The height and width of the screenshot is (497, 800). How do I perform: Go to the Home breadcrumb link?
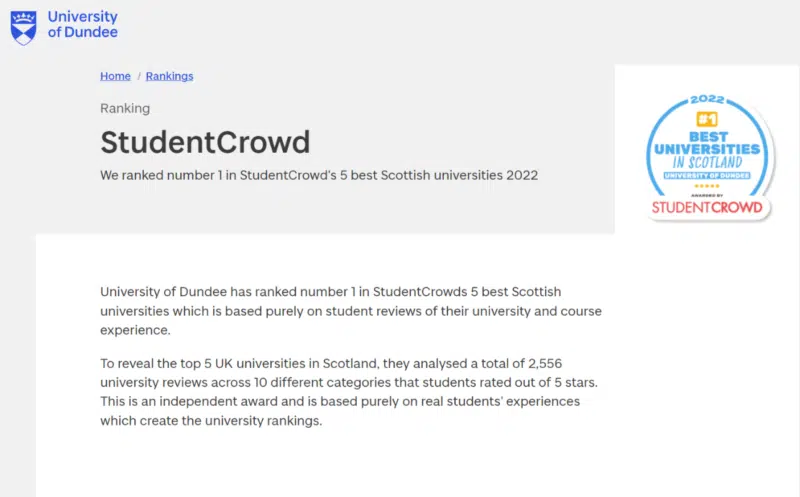(x=115, y=76)
